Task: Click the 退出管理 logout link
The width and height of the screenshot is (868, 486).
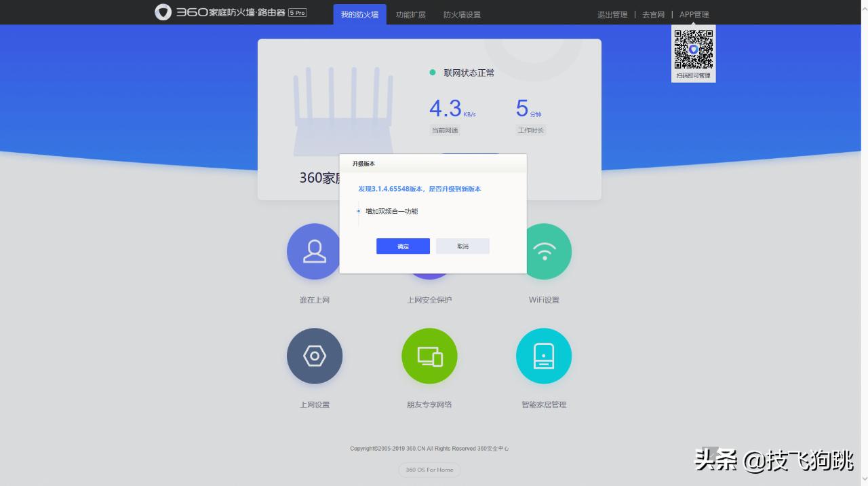Action: point(612,14)
